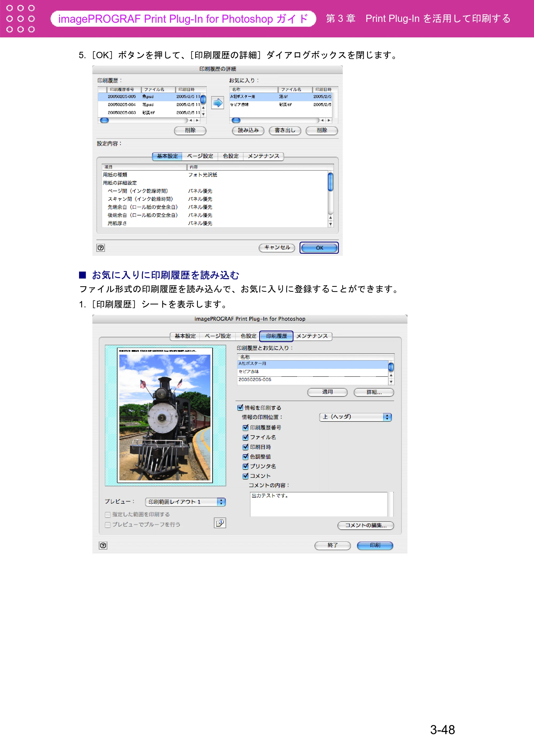534x756 pixels.
Task: Select A社ポスター用 in お気に入り table
Action: click(281, 96)
